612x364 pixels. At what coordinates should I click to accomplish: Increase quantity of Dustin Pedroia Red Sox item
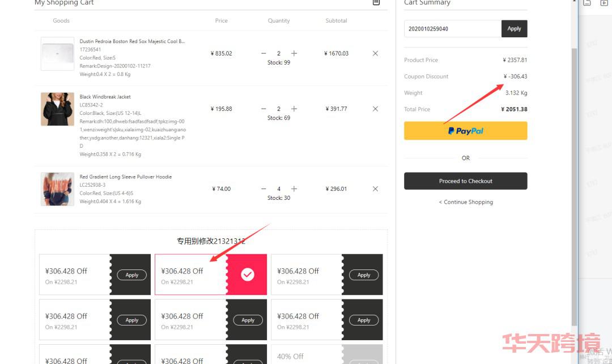coord(294,53)
